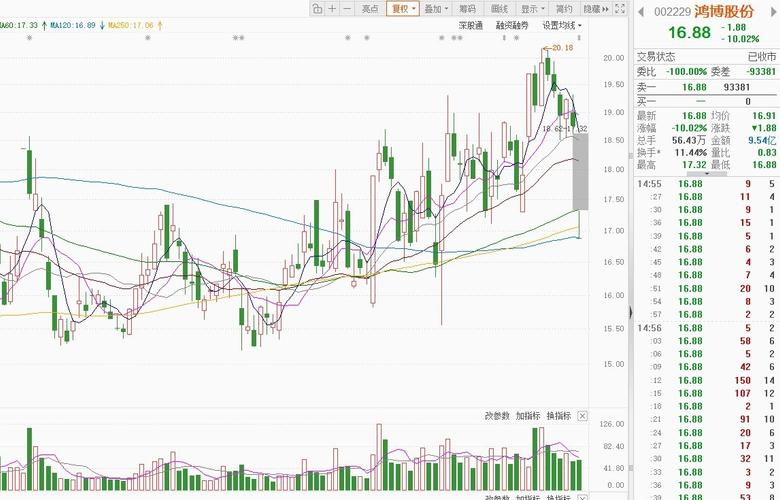Open the 叠加 overlay dropdown
780x500 pixels.
click(x=436, y=8)
